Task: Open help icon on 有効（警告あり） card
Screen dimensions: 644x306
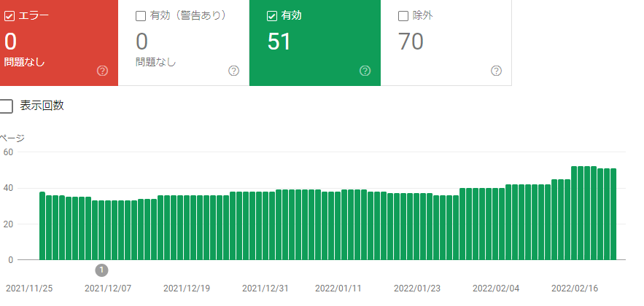Action: pyautogui.click(x=233, y=71)
